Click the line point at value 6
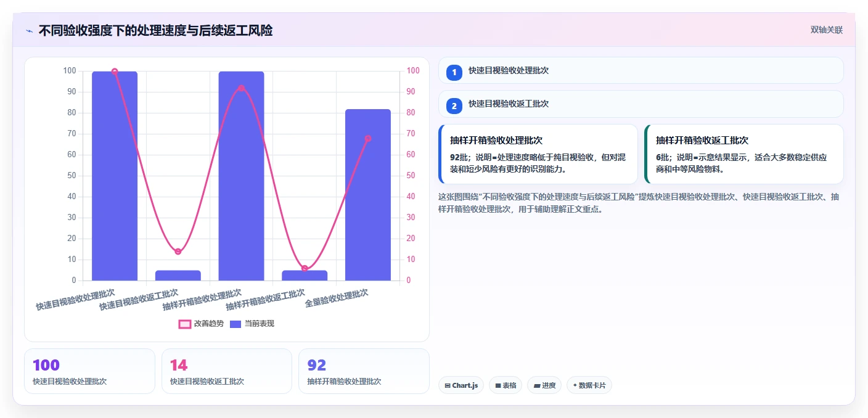 pos(305,268)
